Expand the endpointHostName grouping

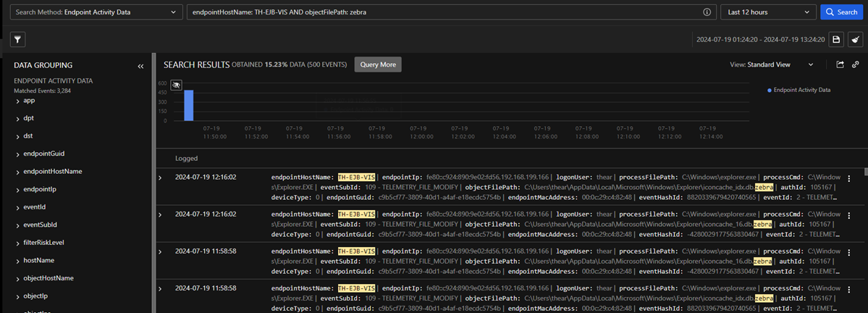click(17, 172)
